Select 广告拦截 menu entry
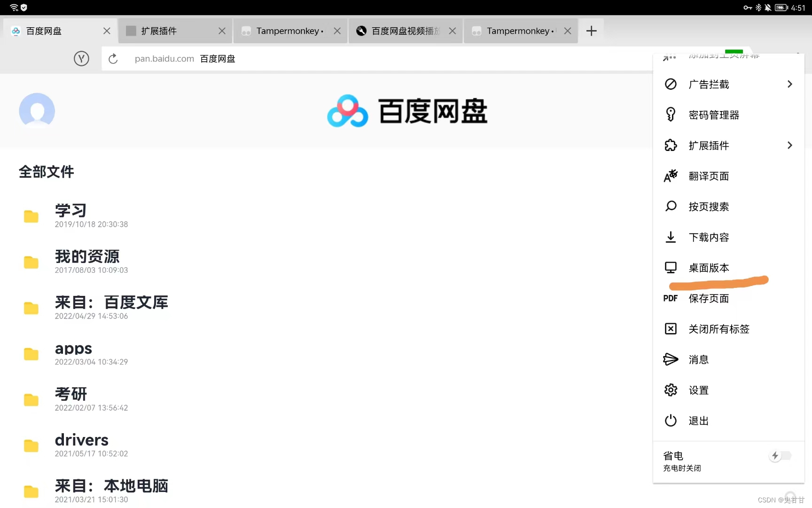The width and height of the screenshot is (812, 508). pyautogui.click(x=728, y=84)
